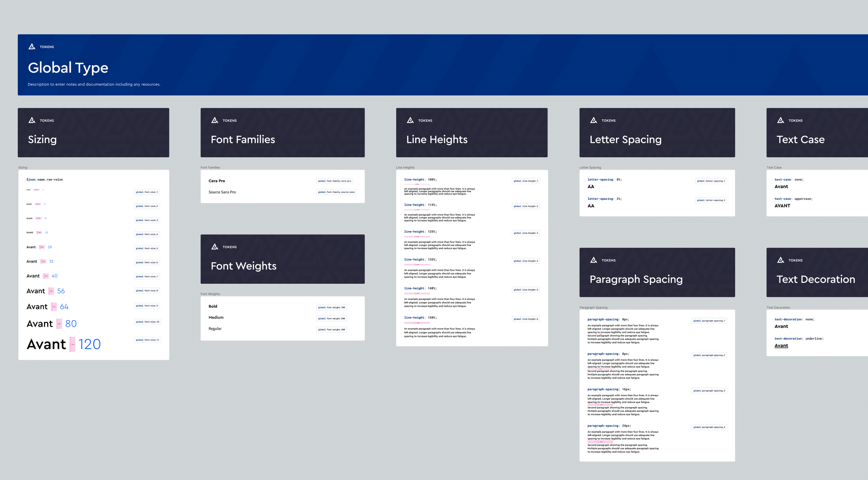Click the logo icon in Sizing header

32,120
